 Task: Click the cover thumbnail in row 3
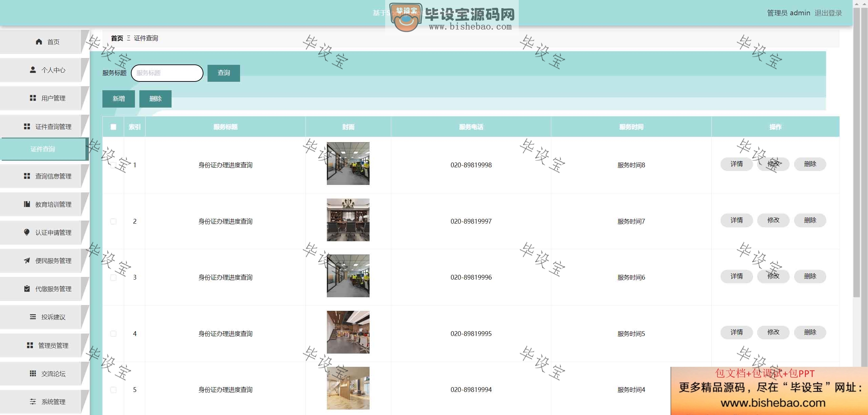point(348,276)
